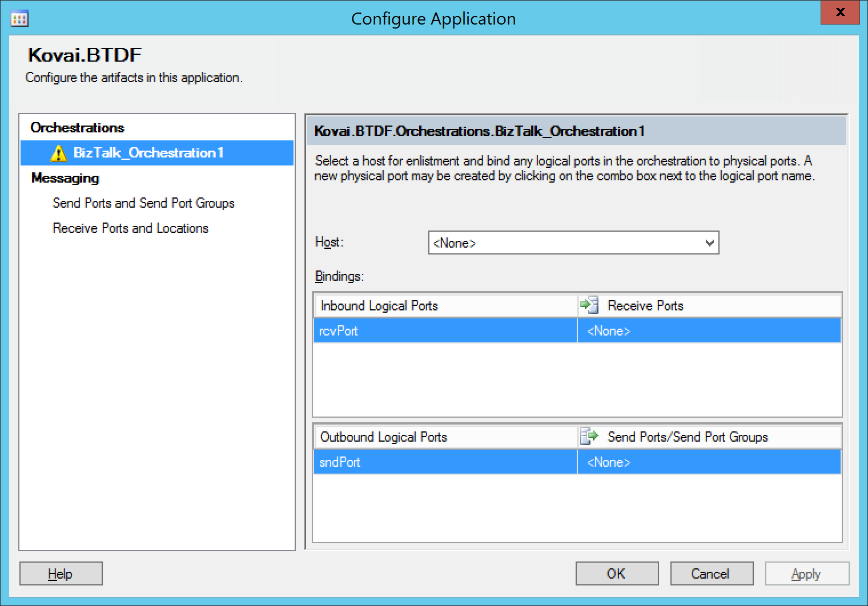Click the Inbound Logical Ports column header
The image size is (868, 606).
click(380, 305)
